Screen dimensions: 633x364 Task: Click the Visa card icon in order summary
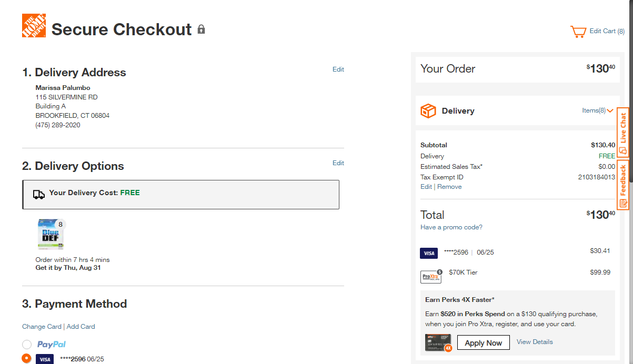(429, 253)
